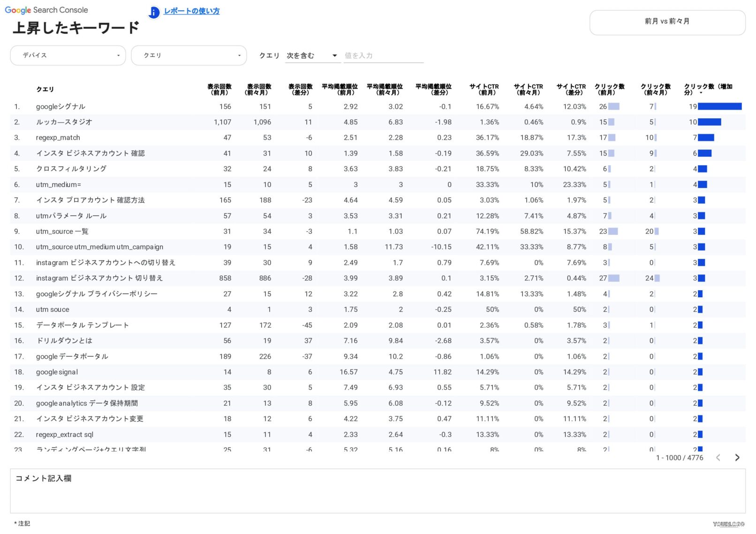Viewport: 756px width, 534px height.
Task: Select the ルッカースタジオ query row
Action: 64,122
